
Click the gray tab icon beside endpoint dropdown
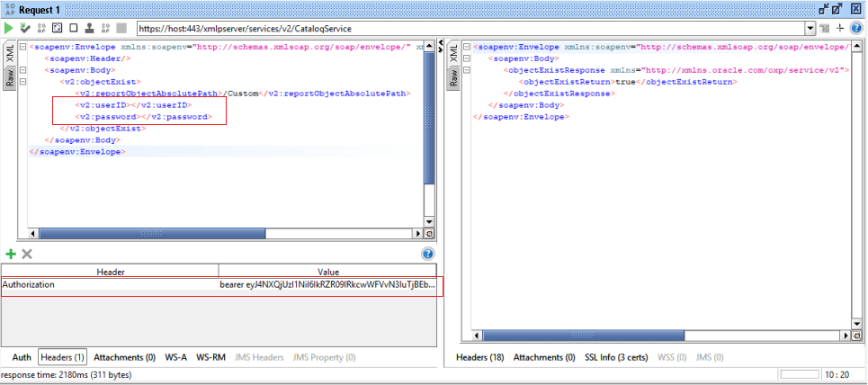[x=826, y=29]
